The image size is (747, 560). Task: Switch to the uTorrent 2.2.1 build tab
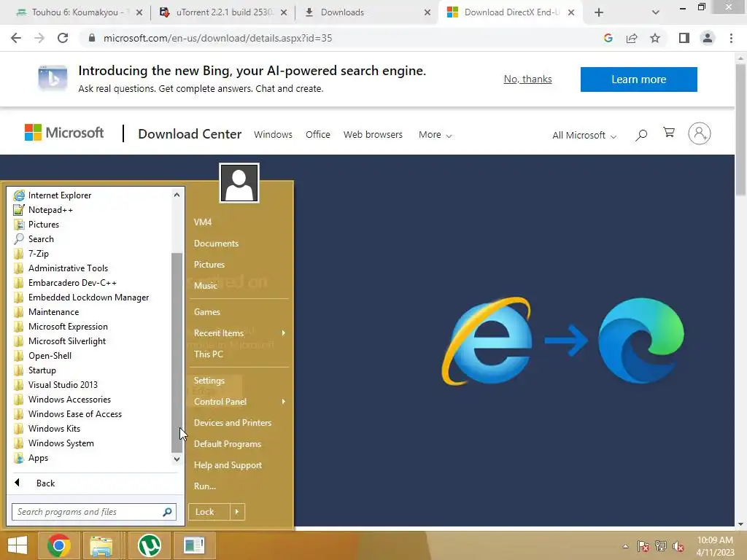pos(223,12)
